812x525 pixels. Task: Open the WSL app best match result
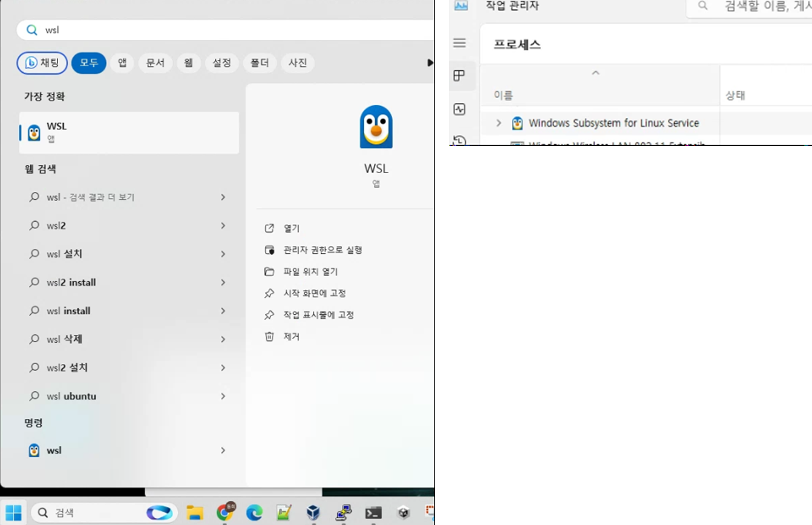[x=129, y=132]
